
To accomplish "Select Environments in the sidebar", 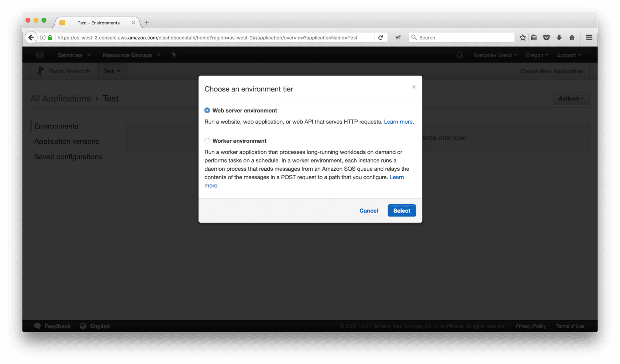I will 56,126.
